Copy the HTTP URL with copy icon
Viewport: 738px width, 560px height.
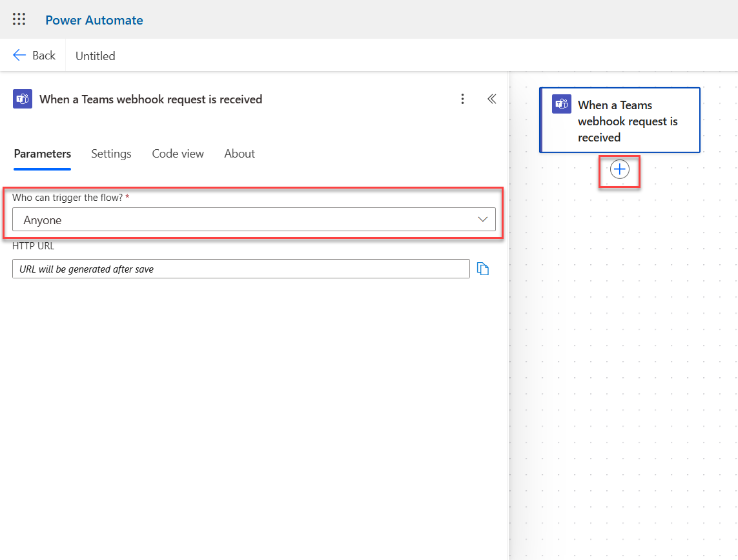pos(483,269)
